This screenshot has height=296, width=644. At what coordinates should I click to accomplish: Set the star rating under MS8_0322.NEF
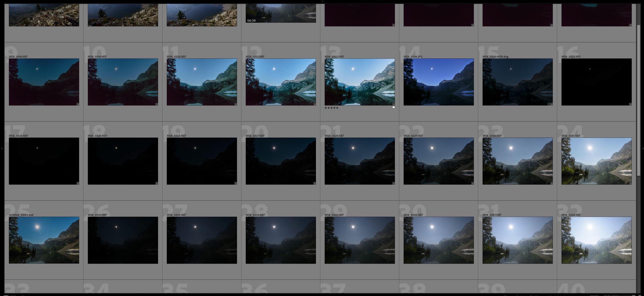332,108
